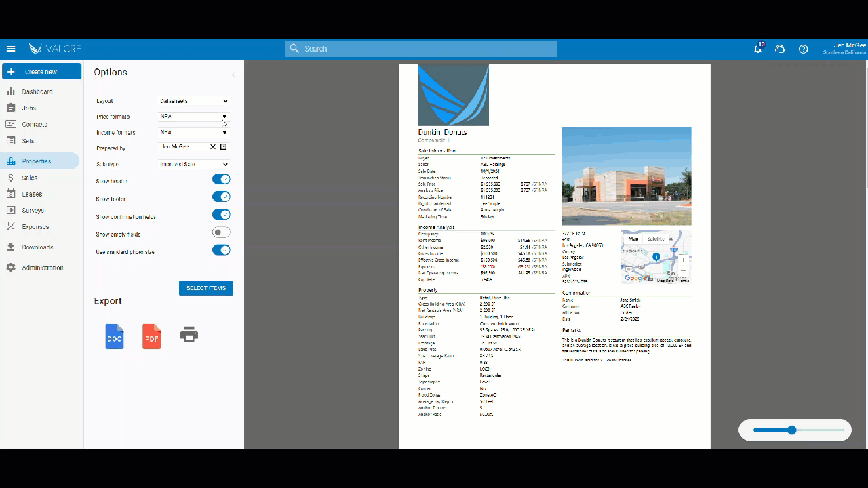868x488 pixels.
Task: Open the Surveys section
Action: 33,211
